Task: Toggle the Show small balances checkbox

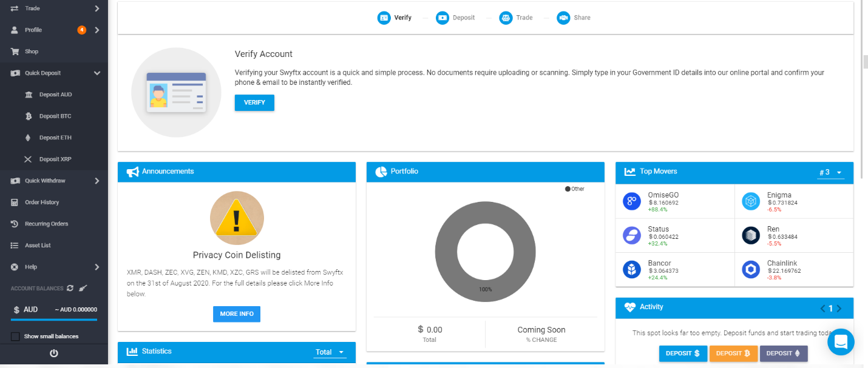Action: [15, 336]
